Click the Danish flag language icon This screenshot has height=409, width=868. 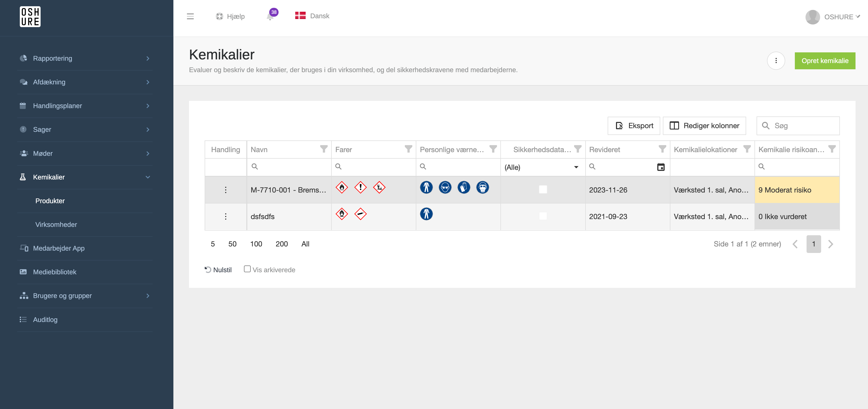pyautogui.click(x=300, y=16)
